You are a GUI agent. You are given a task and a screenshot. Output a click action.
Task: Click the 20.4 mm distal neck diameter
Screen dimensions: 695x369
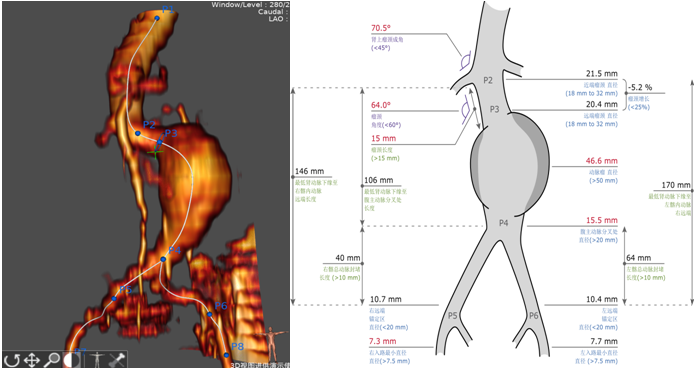601,105
